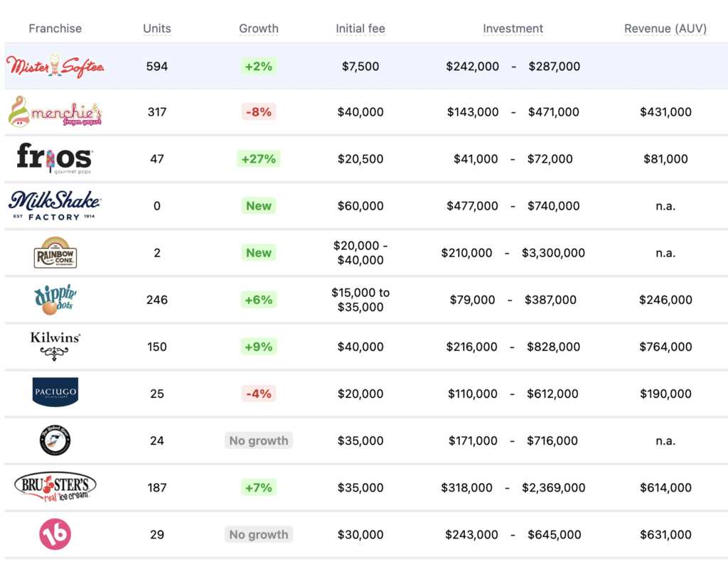Image resolution: width=728 pixels, height=569 pixels.
Task: Select the pink 16 Handles logo
Action: click(x=55, y=534)
